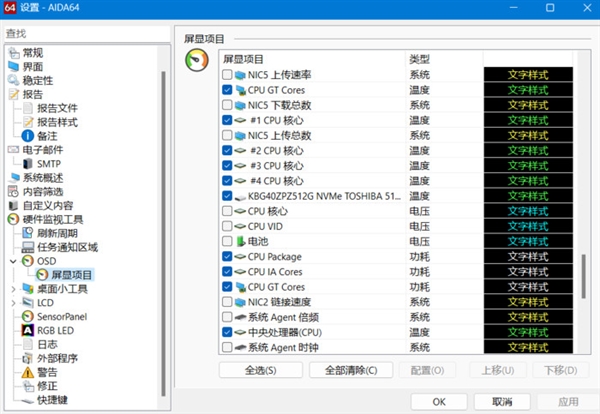This screenshot has width=600, height=414.
Task: Click the 日志 page icon
Action: (x=28, y=344)
